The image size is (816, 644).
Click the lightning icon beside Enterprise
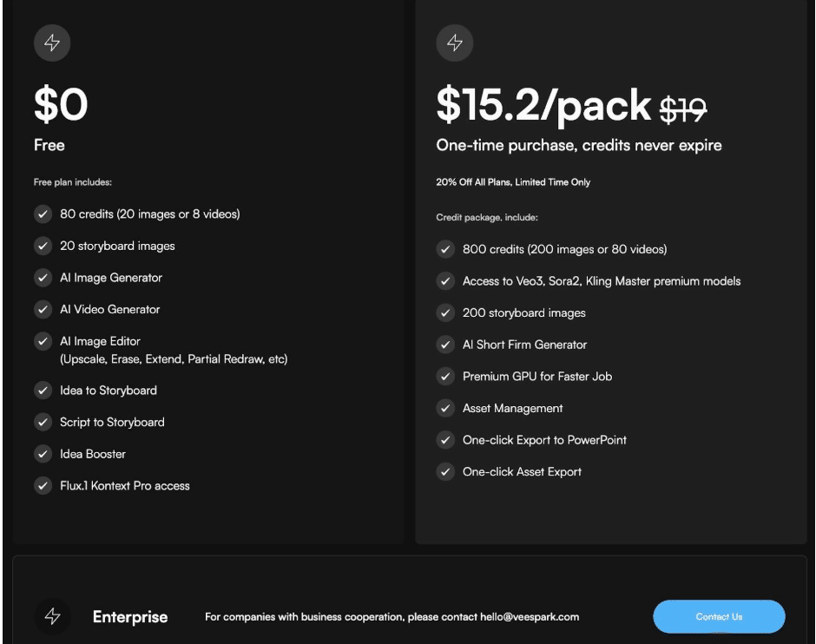click(x=52, y=616)
